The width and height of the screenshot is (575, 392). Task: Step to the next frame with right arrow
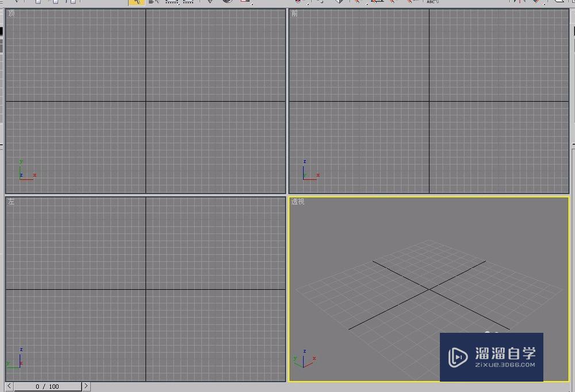point(86,386)
